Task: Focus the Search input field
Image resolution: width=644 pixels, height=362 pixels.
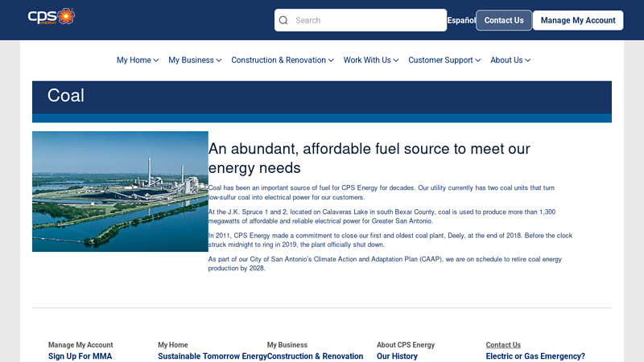Action: coord(361,20)
